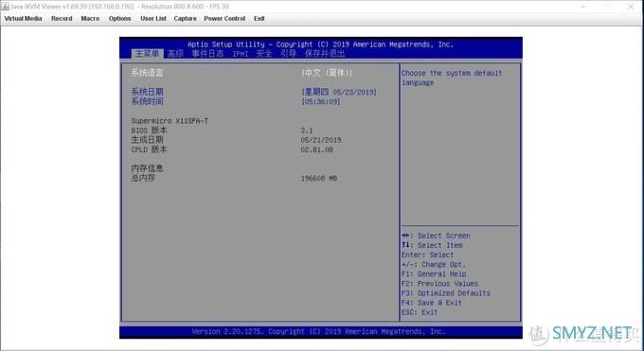Viewport: 644px width, 351px height.
Task: Click the 'Enter: Select' key hint
Action: 427,254
